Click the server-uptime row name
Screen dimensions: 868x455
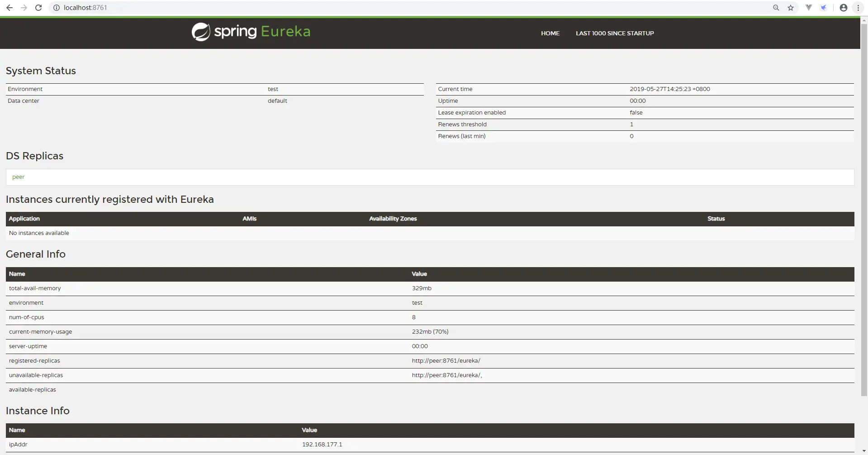(x=28, y=346)
